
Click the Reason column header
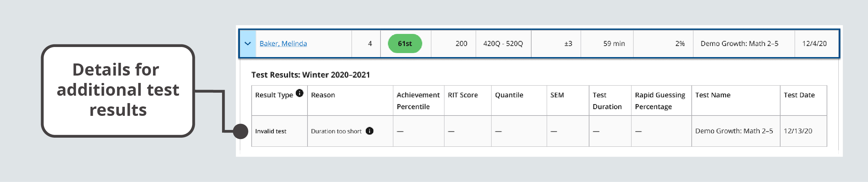point(323,95)
